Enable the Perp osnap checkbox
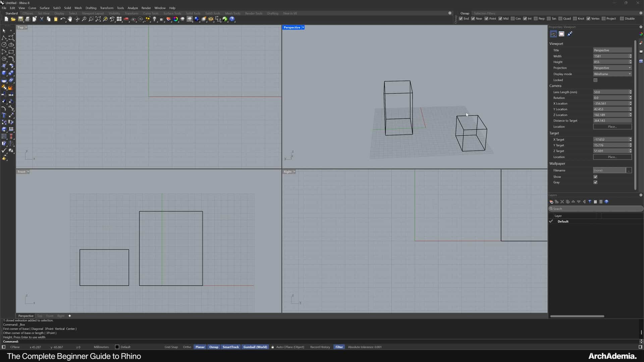Screen dimensions: 644x362 tap(536, 18)
